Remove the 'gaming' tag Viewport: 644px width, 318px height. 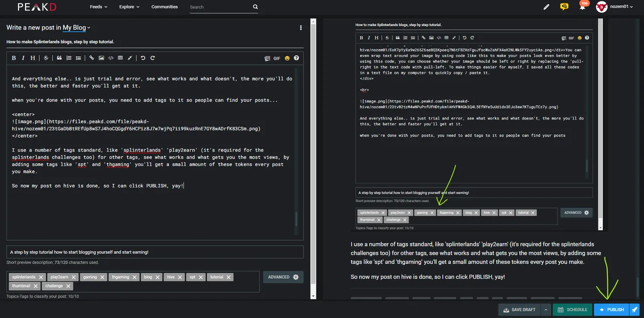click(x=102, y=277)
